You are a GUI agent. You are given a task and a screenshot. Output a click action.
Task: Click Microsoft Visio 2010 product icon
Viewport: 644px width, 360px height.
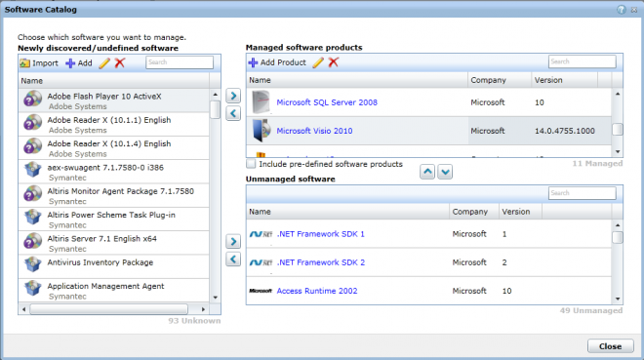click(x=262, y=131)
